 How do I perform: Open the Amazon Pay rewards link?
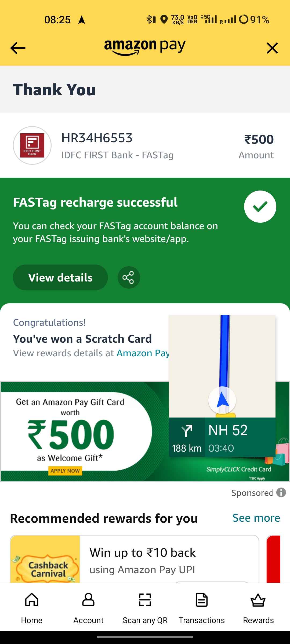pyautogui.click(x=143, y=353)
